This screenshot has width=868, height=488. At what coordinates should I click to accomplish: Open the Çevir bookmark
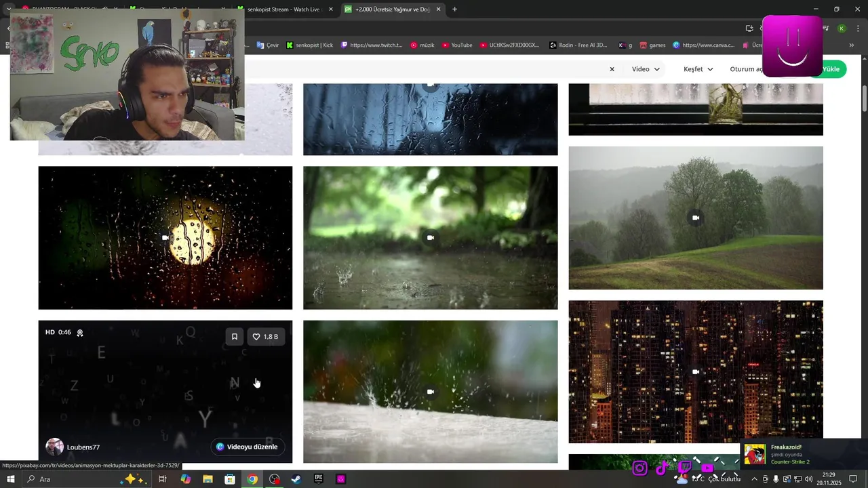click(x=268, y=45)
